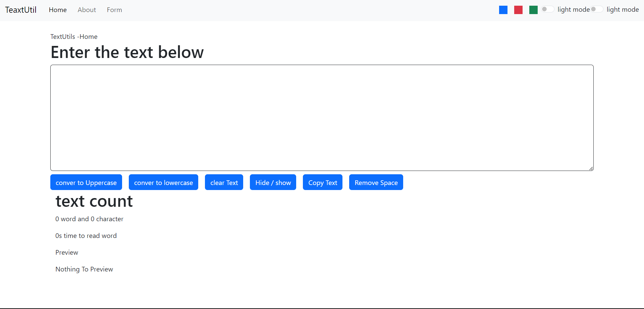Image resolution: width=644 pixels, height=309 pixels.
Task: Click the textarea resize grip corner
Action: click(591, 168)
